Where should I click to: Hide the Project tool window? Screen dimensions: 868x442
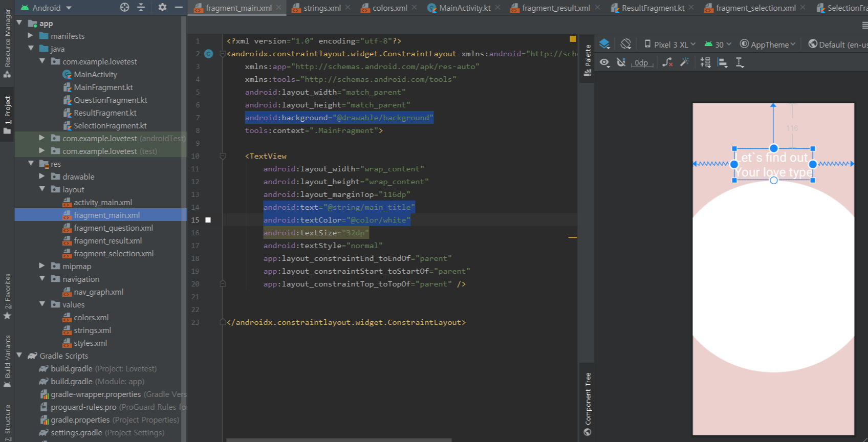(x=179, y=7)
